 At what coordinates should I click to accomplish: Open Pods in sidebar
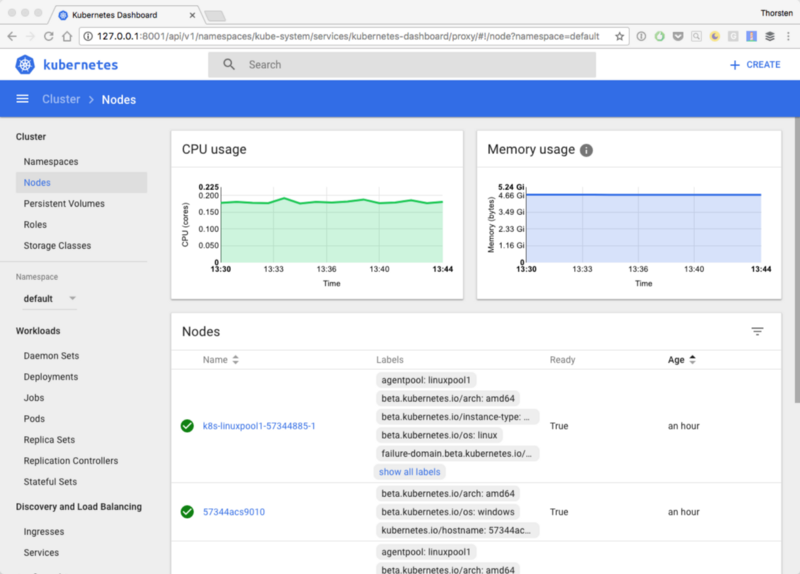[x=34, y=418]
